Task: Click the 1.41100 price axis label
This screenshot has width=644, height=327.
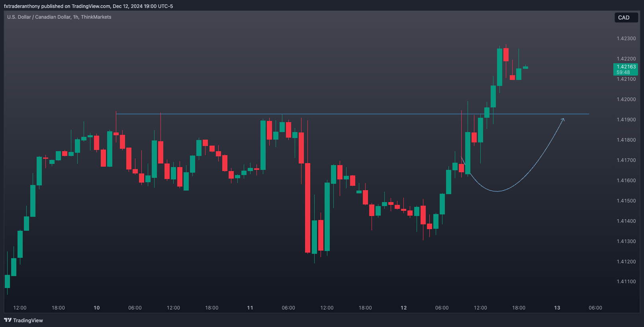Action: click(x=626, y=282)
